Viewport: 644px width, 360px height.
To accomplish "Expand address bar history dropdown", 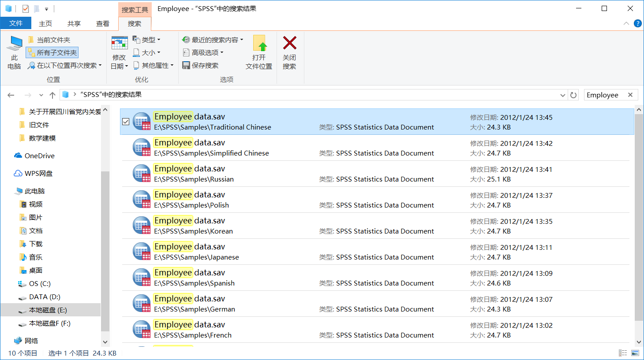I will coord(563,95).
